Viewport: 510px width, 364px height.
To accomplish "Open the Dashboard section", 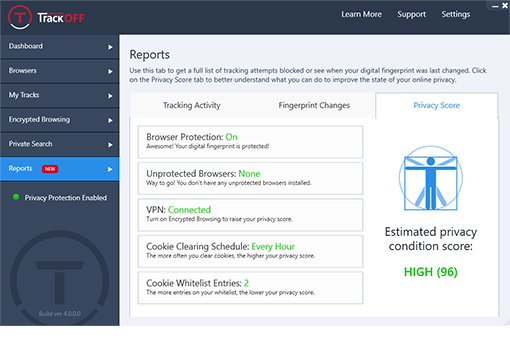I will [x=60, y=46].
